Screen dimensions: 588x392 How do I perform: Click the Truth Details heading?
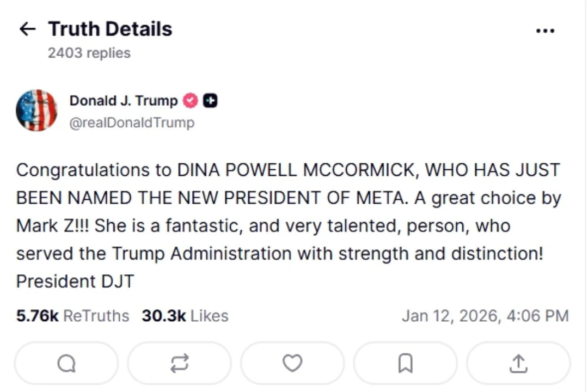tap(110, 29)
